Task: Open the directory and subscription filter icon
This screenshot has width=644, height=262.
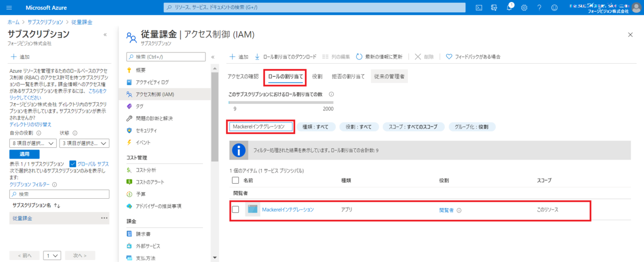Action: tap(494, 8)
